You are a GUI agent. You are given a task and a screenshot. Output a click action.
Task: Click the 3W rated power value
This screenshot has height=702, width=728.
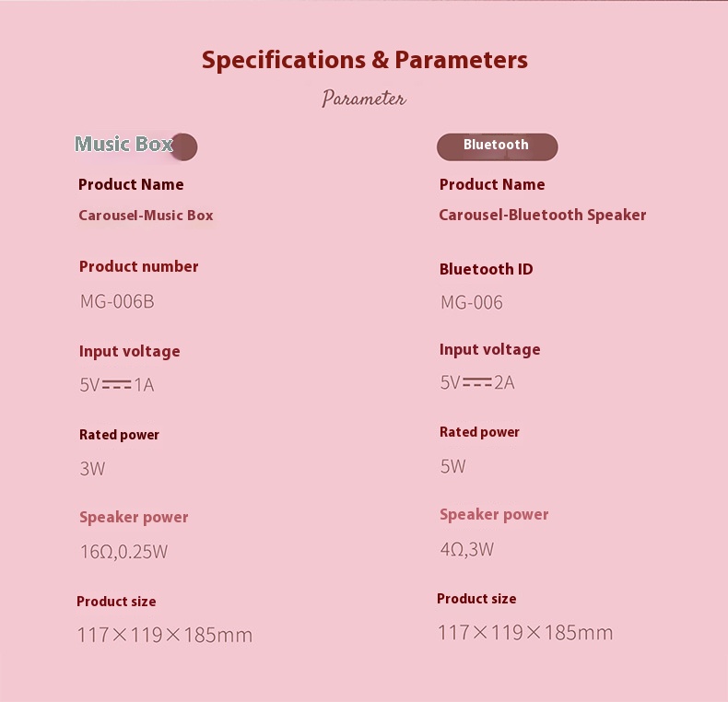tap(92, 468)
